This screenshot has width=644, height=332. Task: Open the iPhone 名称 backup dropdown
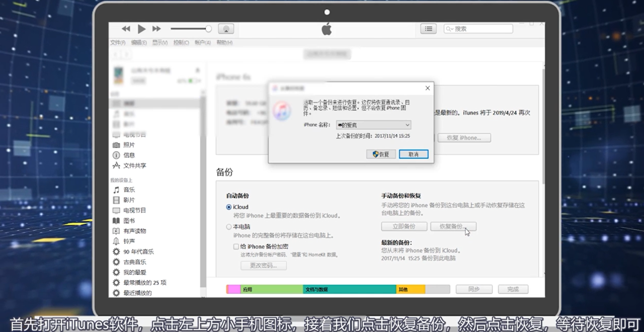pyautogui.click(x=373, y=125)
